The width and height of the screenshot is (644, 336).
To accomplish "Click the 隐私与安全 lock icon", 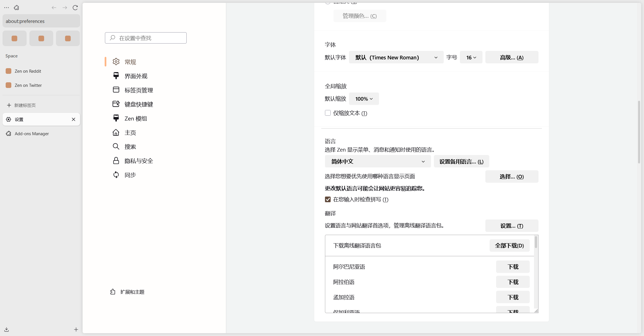I will pos(116,161).
